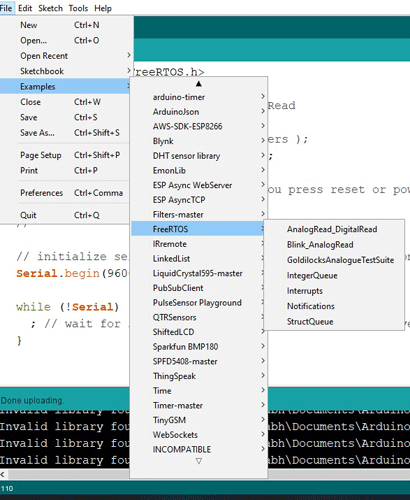Choose Quit from the File menu
410x500 pixels.
coord(65,215)
